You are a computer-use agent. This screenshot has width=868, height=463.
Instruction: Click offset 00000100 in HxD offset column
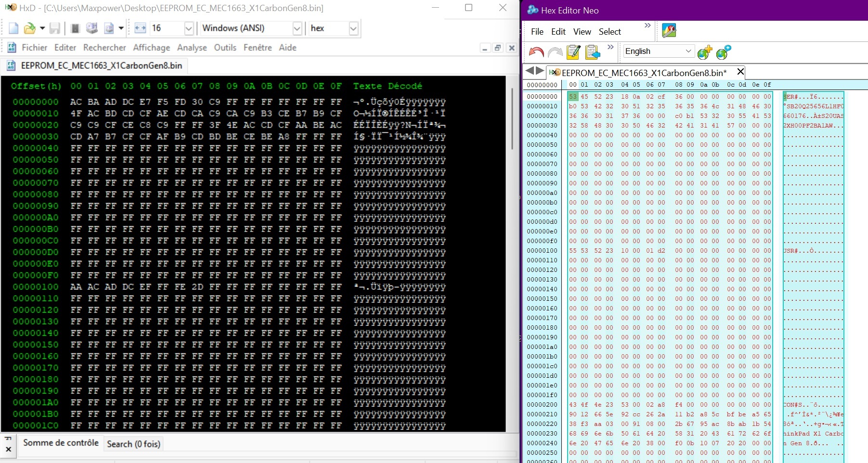pyautogui.click(x=36, y=287)
